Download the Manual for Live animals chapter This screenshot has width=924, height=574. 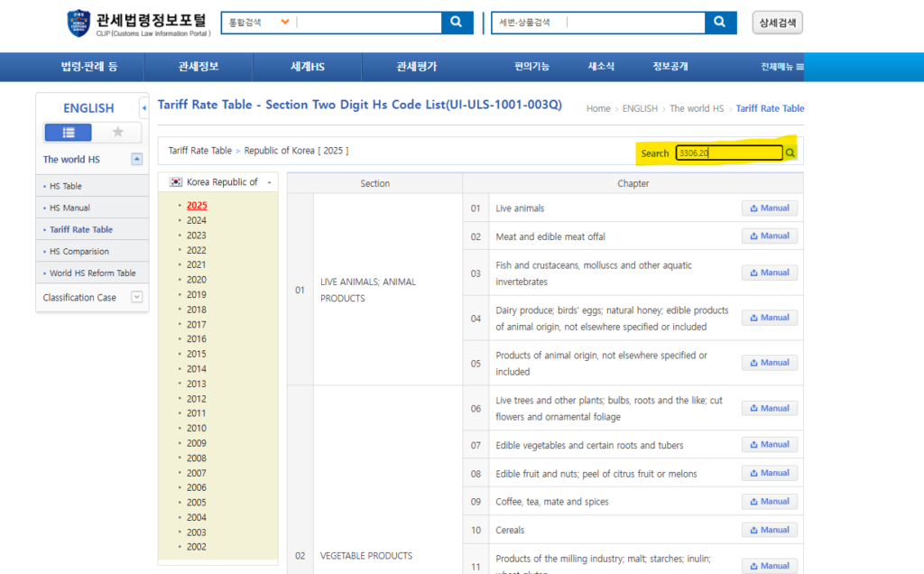tap(769, 208)
